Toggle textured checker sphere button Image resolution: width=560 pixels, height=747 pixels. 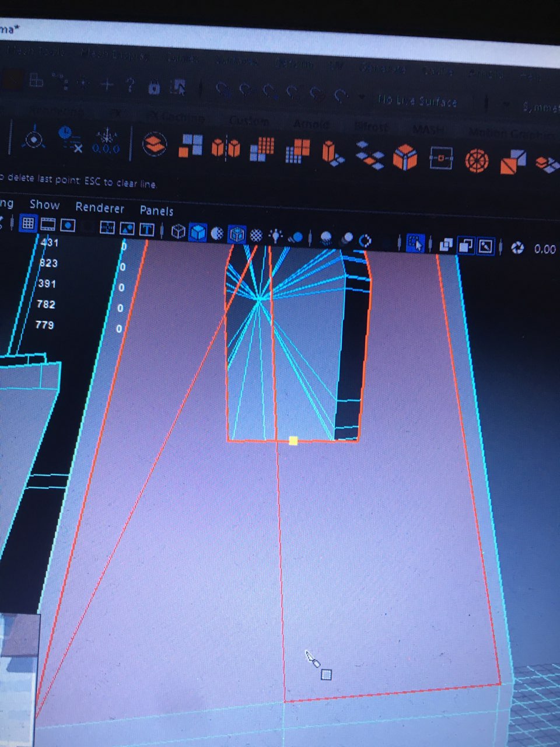(x=256, y=235)
